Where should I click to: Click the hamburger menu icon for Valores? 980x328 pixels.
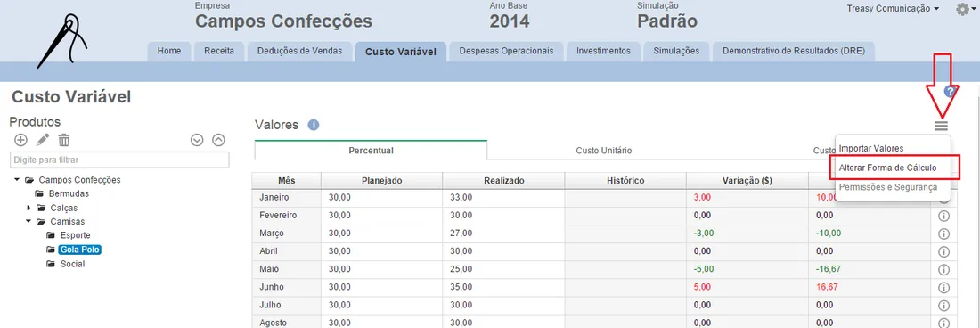click(942, 126)
